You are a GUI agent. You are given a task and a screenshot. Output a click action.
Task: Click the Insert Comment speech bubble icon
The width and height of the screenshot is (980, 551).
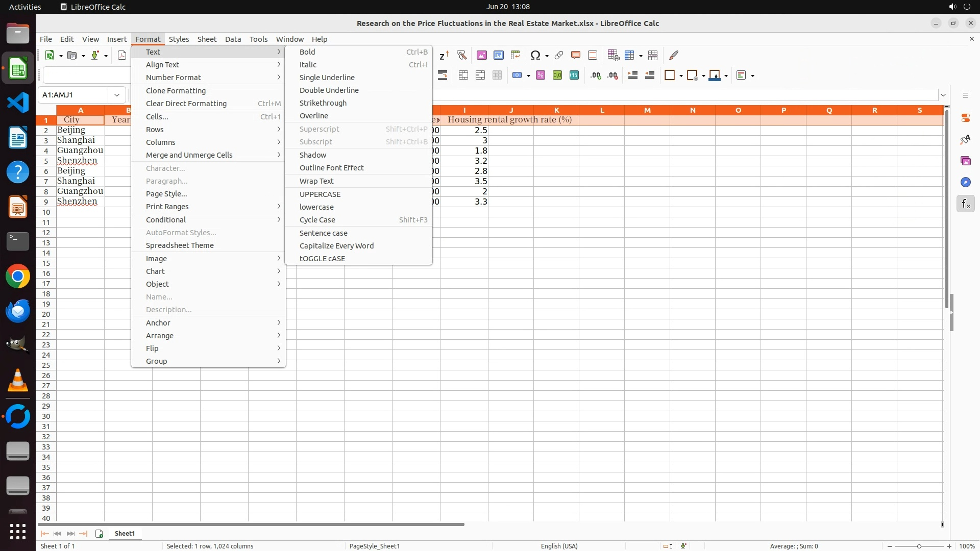(x=576, y=55)
